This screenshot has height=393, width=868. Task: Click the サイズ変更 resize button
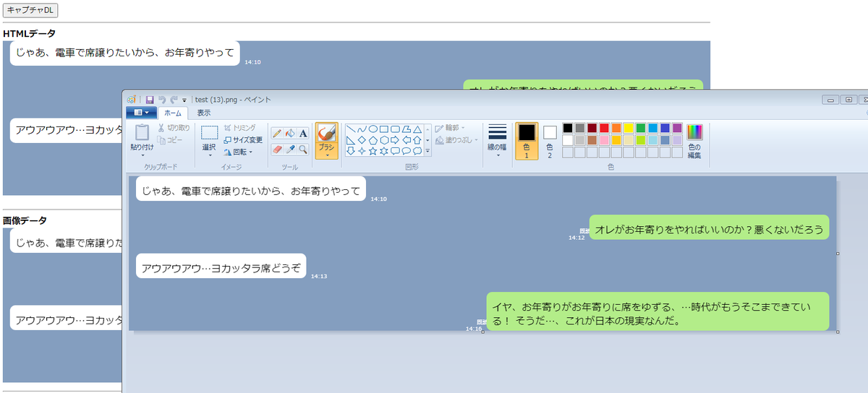[243, 139]
